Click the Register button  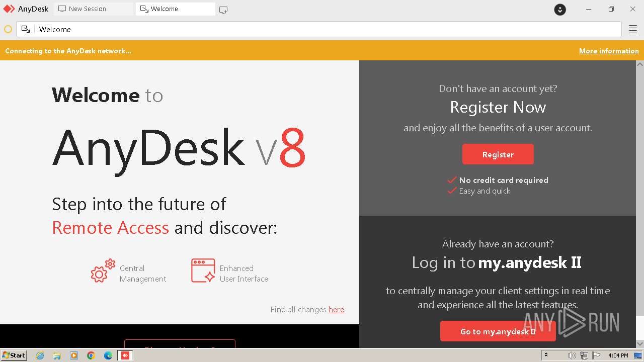498,154
